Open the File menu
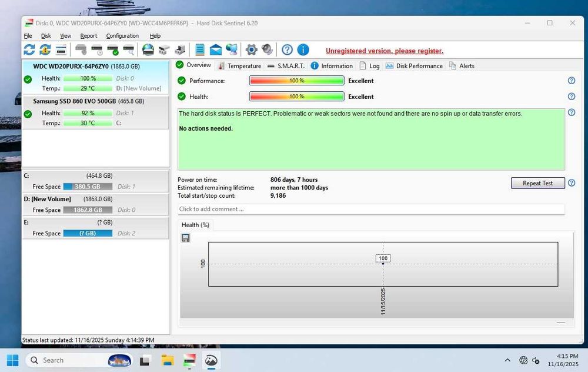The width and height of the screenshot is (588, 372). click(28, 36)
